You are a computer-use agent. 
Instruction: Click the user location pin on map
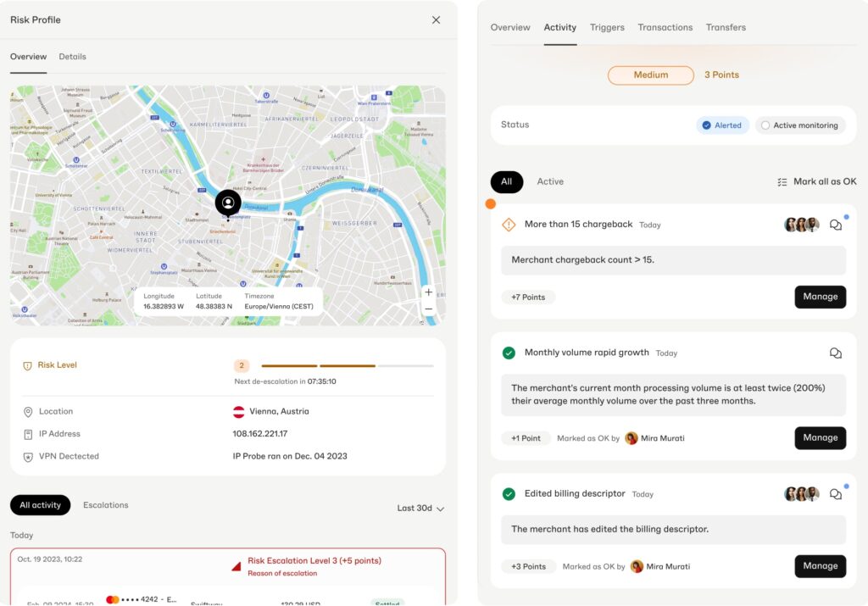(x=228, y=203)
